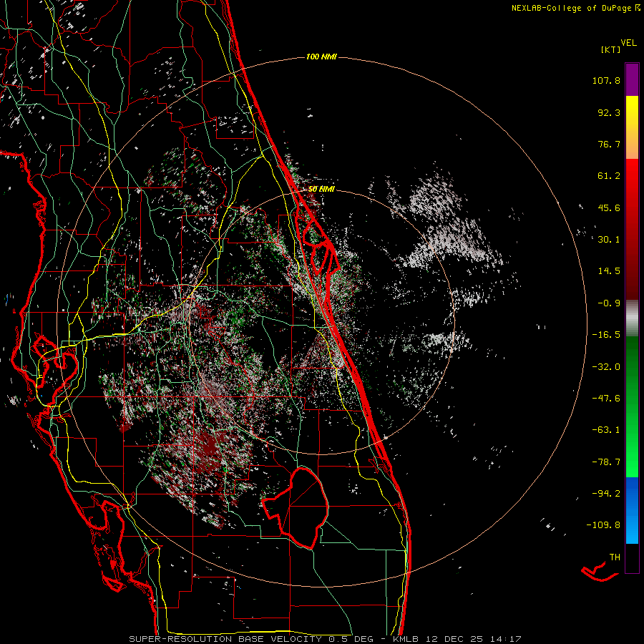Click the 92.3 velocity scale value
The image size is (644, 644).
point(609,112)
